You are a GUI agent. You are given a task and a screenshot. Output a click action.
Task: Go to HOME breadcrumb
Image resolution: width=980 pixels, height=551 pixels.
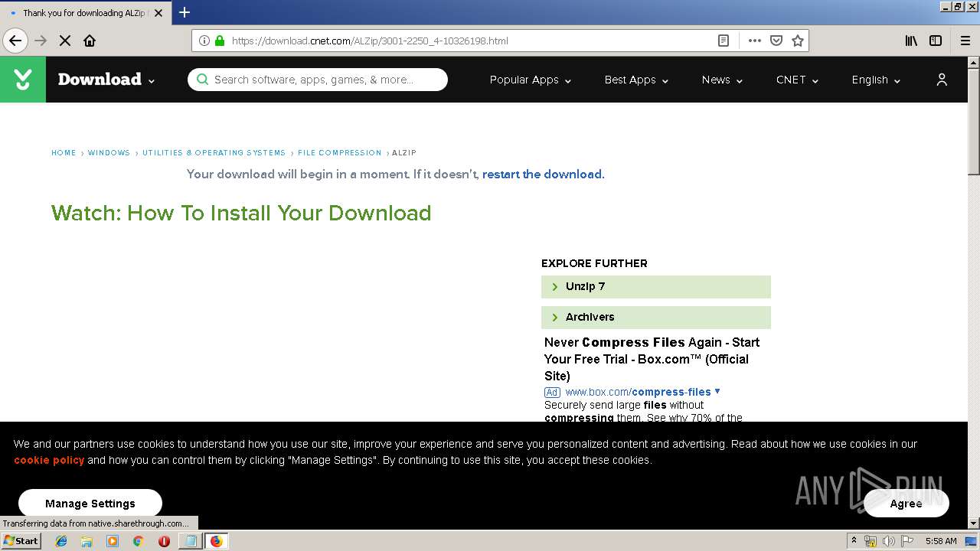click(x=64, y=153)
